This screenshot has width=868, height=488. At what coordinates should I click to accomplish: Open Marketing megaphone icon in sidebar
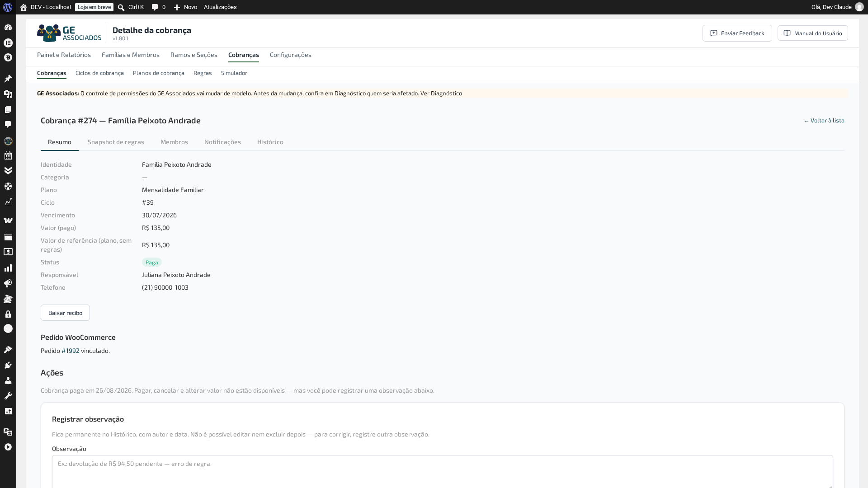coord(8,284)
